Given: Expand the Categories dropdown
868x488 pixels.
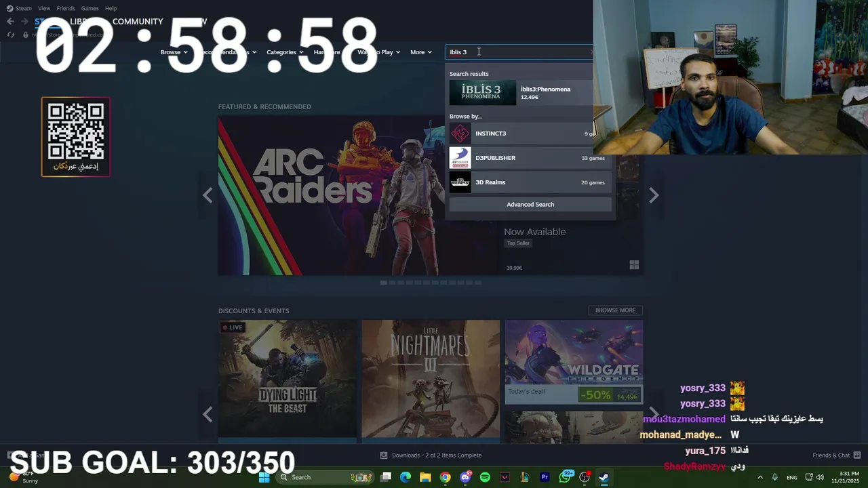Looking at the screenshot, I should (x=285, y=52).
